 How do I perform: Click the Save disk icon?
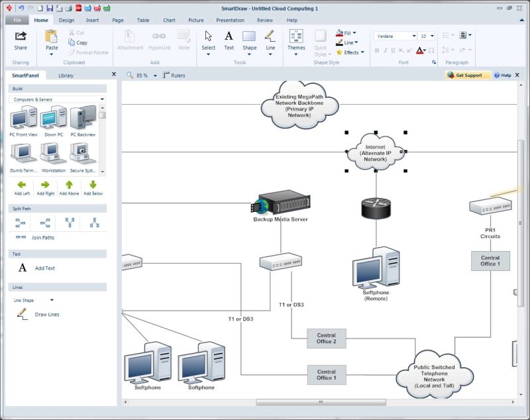point(50,8)
